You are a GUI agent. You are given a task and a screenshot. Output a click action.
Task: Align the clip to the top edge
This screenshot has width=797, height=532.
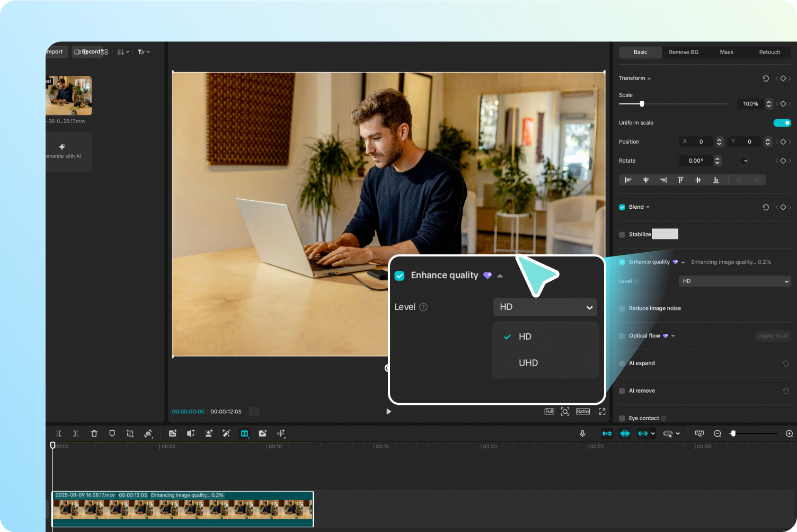tap(680, 180)
